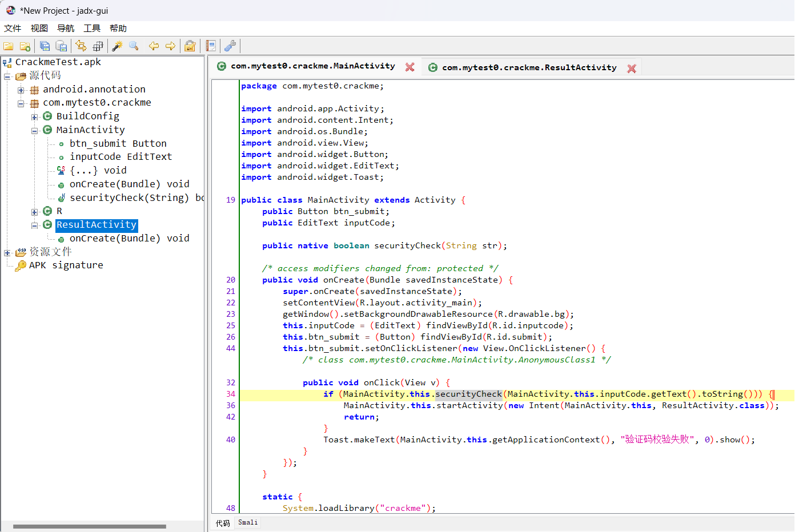The width and height of the screenshot is (795, 532).
Task: Open the 帮助 menu
Action: 118,28
